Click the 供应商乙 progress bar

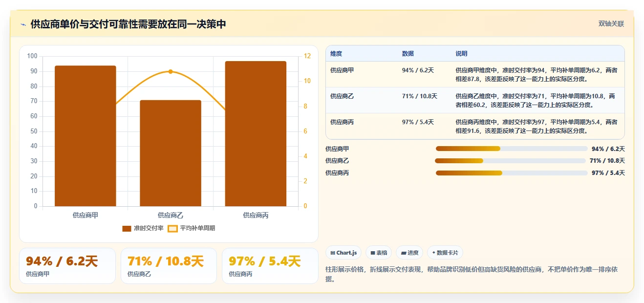[x=510, y=161]
